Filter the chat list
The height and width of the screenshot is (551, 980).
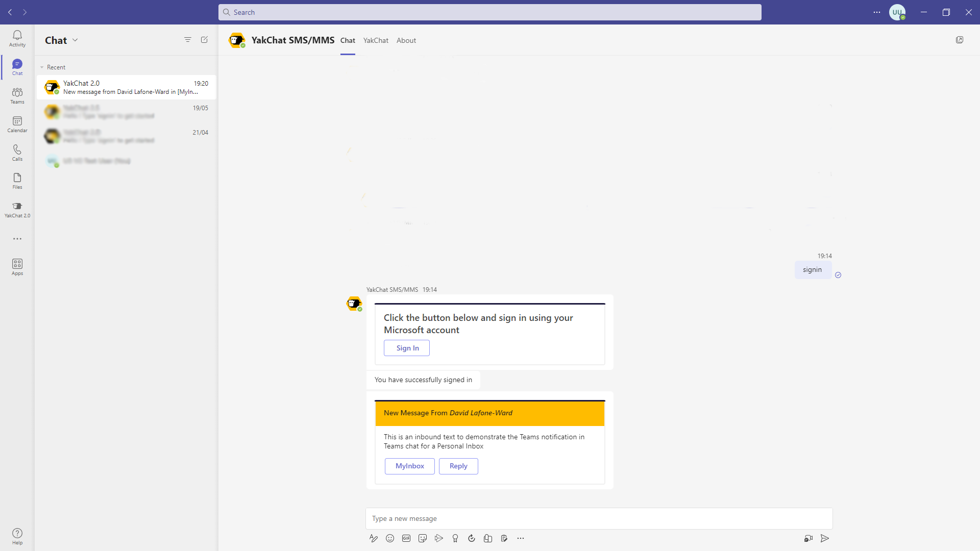188,40
